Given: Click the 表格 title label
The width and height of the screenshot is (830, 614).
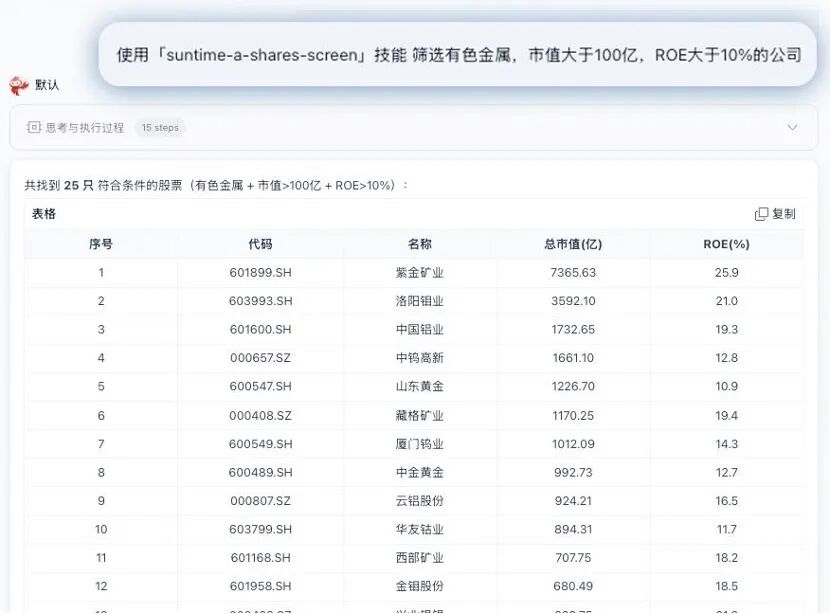Looking at the screenshot, I should [x=44, y=214].
